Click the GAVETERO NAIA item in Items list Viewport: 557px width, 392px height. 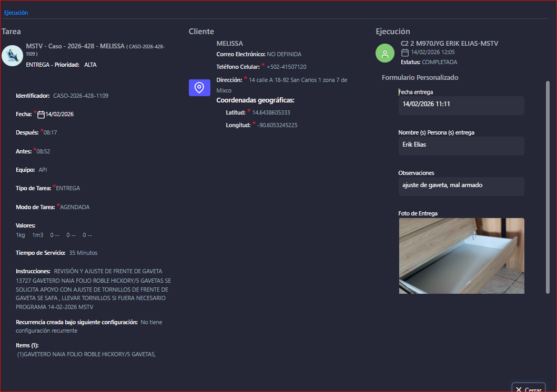point(87,355)
